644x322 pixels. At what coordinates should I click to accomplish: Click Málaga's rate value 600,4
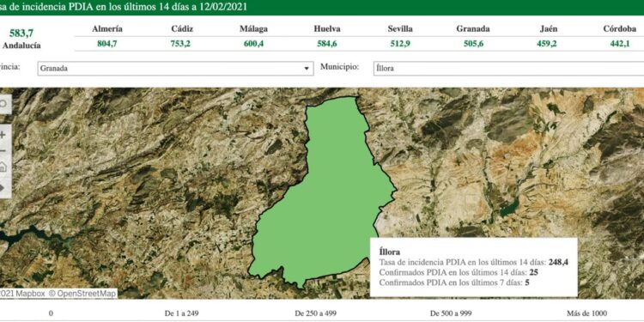254,45
